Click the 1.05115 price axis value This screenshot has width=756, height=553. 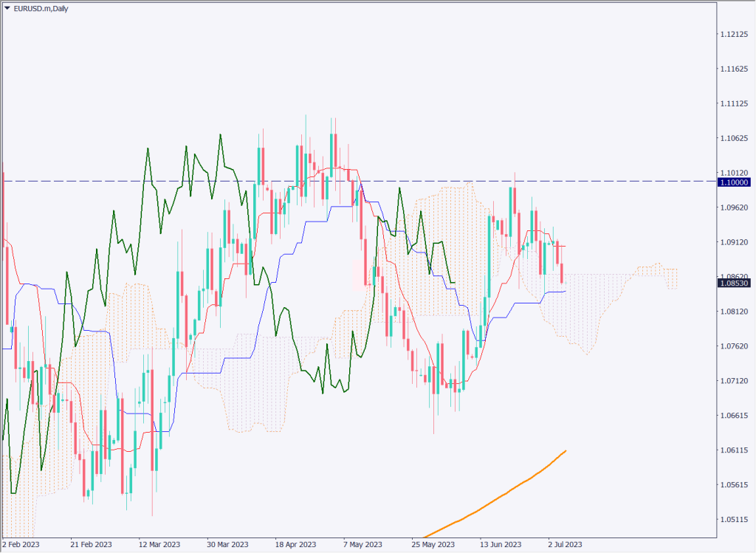click(x=735, y=520)
